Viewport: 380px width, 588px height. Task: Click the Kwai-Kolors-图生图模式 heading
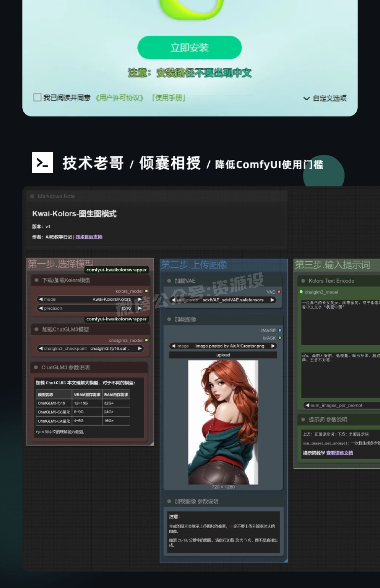click(x=74, y=214)
